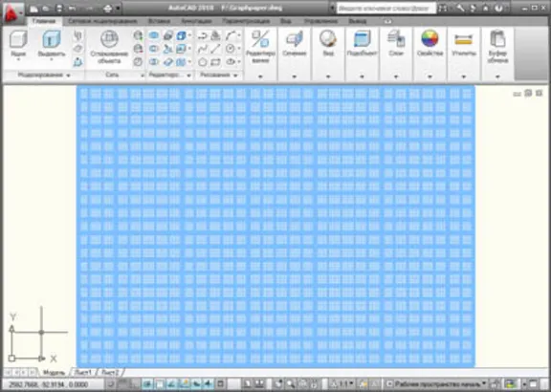Switch to the Лист1 layout tab

(x=83, y=372)
